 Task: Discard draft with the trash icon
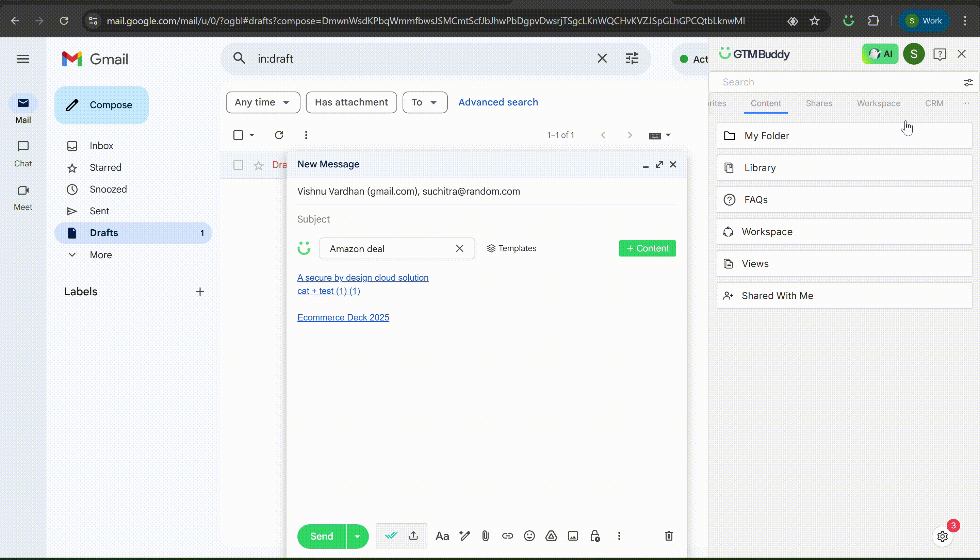(669, 536)
